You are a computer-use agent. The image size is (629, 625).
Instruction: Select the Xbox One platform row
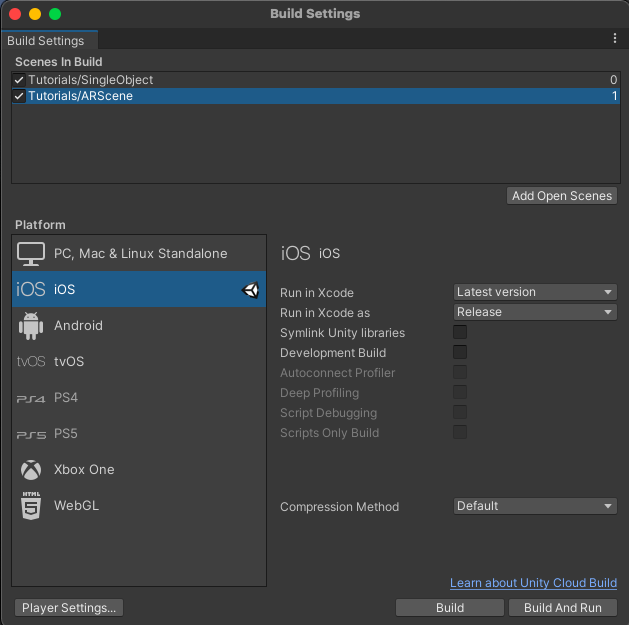coord(139,470)
